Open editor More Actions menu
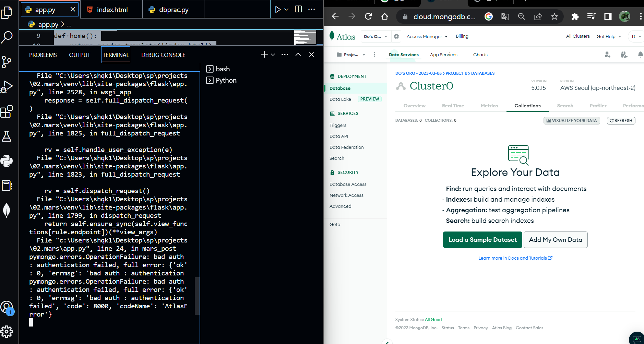Viewport: 644px width, 344px height. pos(311,9)
